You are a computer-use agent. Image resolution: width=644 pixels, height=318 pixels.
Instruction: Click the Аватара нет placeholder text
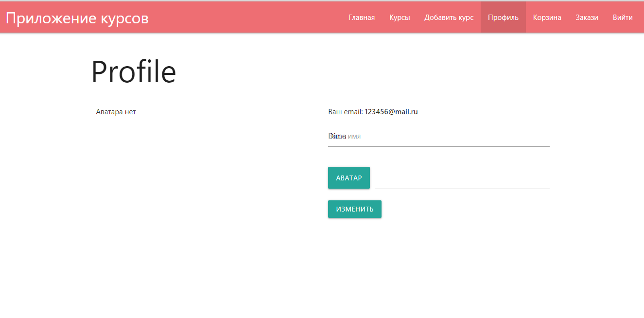pos(116,111)
